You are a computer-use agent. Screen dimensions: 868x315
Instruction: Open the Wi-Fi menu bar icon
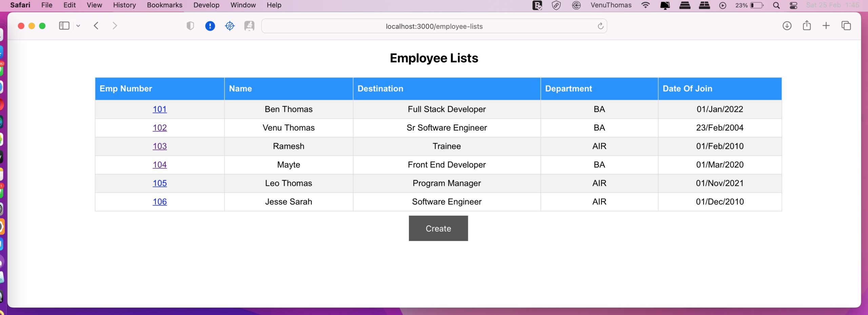(x=646, y=5)
